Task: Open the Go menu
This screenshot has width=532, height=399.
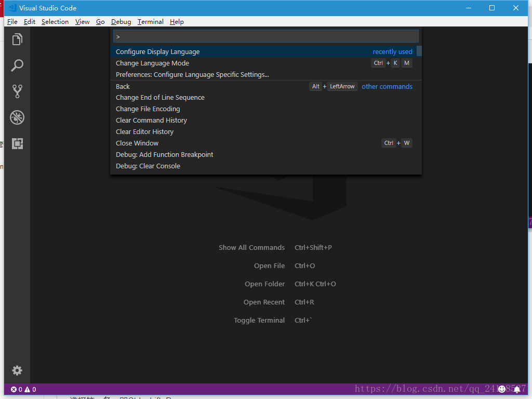Action: [x=100, y=22]
